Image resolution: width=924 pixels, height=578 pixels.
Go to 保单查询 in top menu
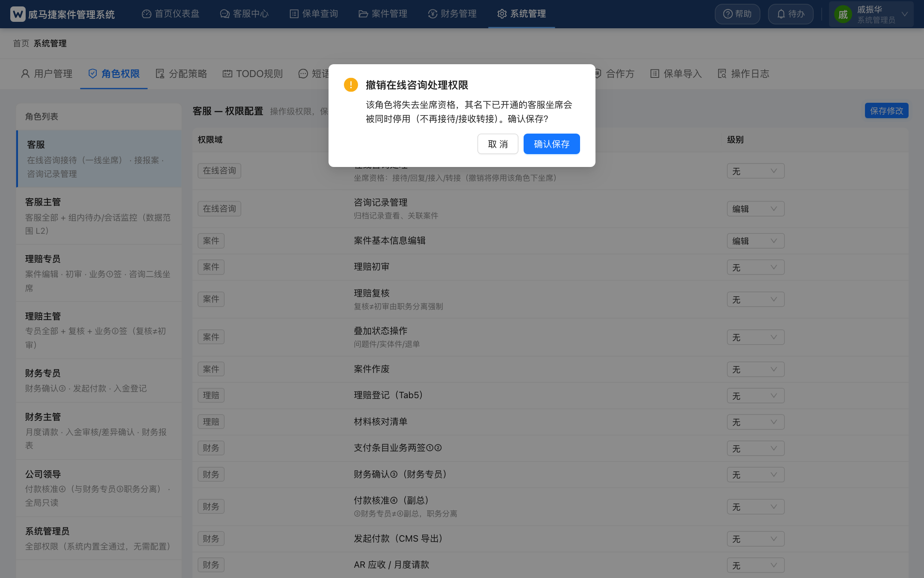314,14
